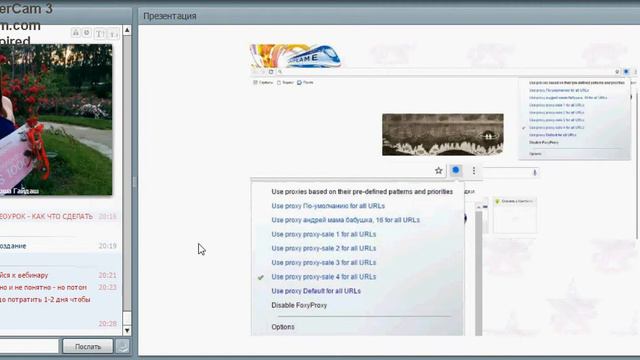Click the chat scrollbar up arrow

pos(127,30)
